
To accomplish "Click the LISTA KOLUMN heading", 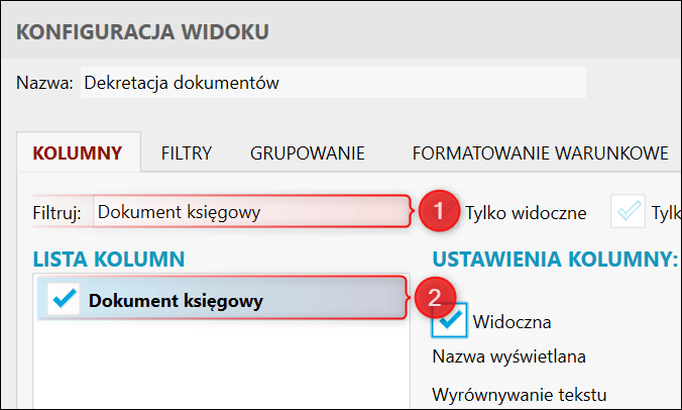I will coord(109,259).
